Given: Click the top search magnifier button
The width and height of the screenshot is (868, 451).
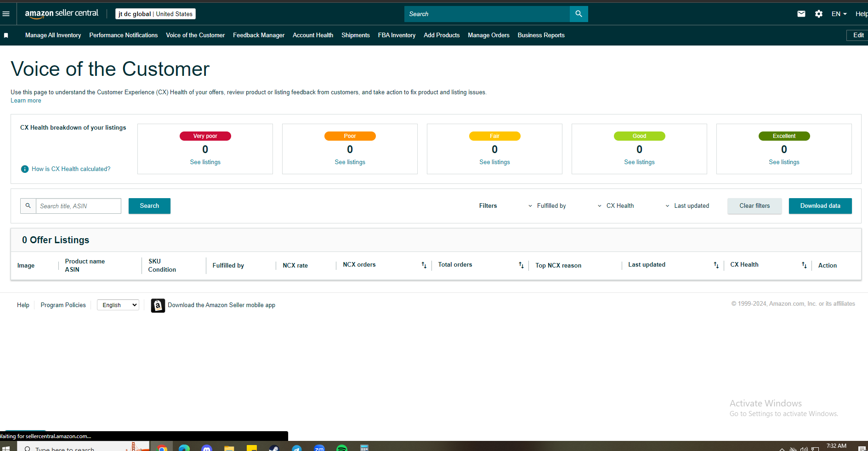Looking at the screenshot, I should [579, 14].
